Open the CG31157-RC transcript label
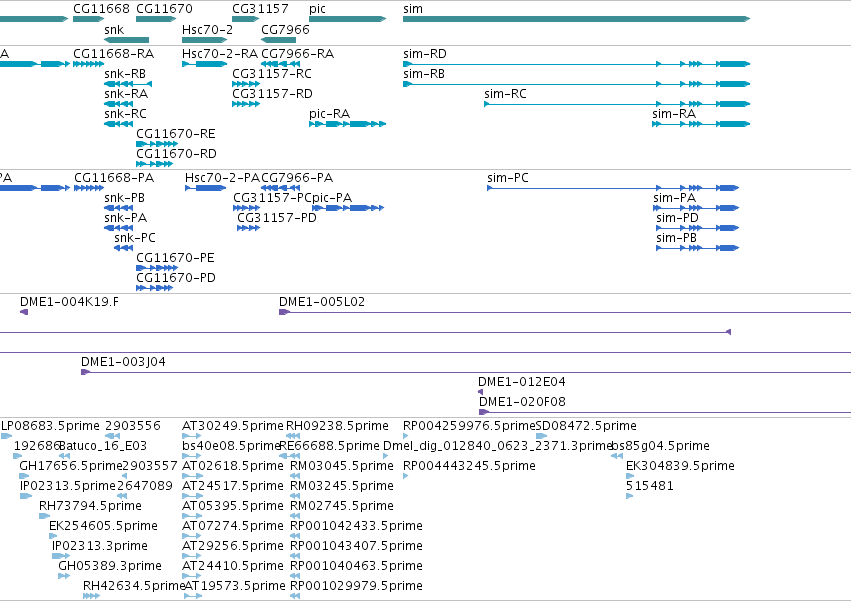 click(x=272, y=74)
